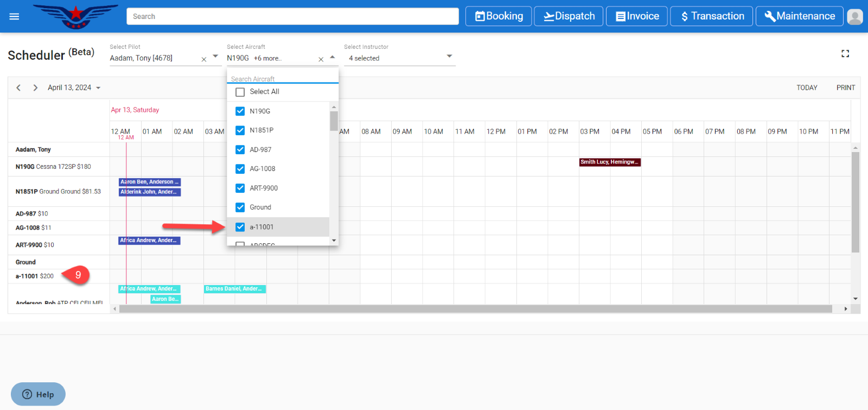The width and height of the screenshot is (868, 410).
Task: Open the Booking menu
Action: 500,16
